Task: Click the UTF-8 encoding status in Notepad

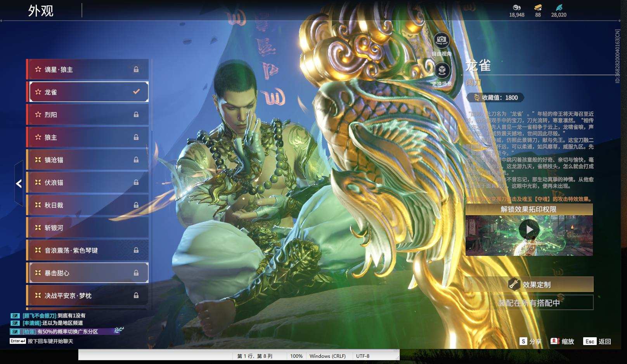Action: [363, 356]
